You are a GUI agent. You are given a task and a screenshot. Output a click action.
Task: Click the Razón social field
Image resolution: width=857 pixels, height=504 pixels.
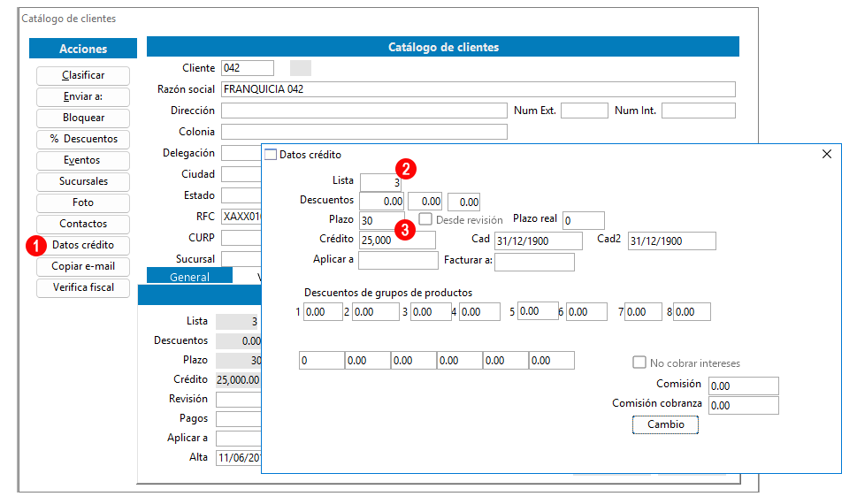coord(478,89)
